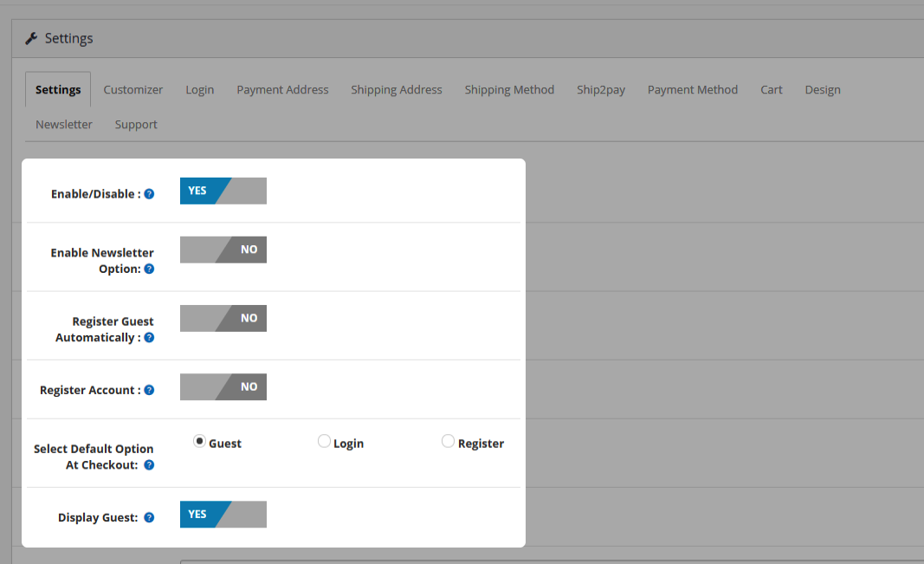924x564 pixels.
Task: Click help icon next to Register Account
Action: (x=149, y=391)
